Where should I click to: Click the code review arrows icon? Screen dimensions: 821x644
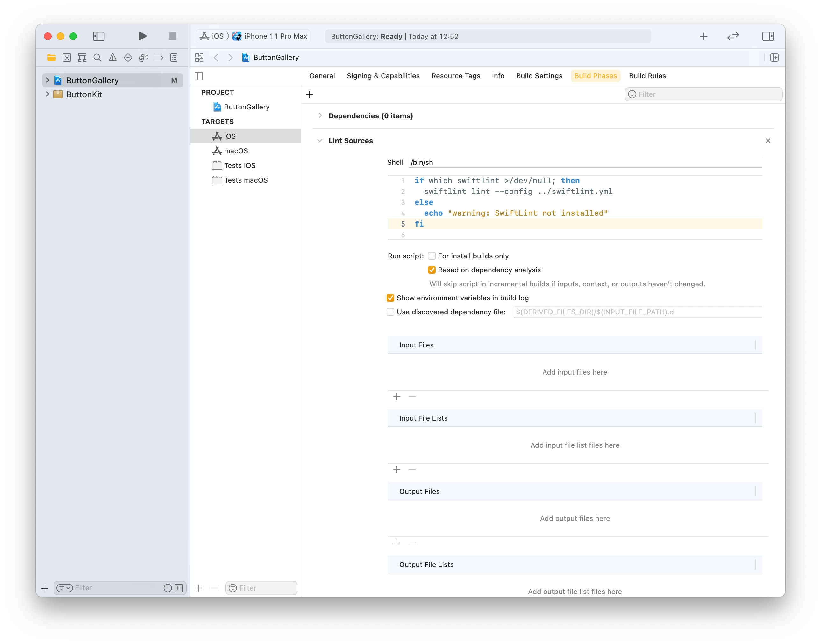[x=733, y=36]
